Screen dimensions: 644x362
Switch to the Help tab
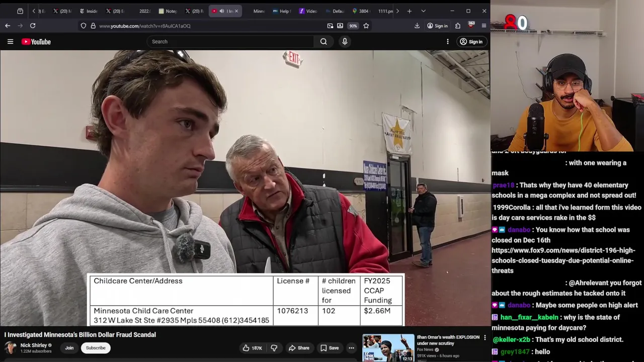point(282,11)
